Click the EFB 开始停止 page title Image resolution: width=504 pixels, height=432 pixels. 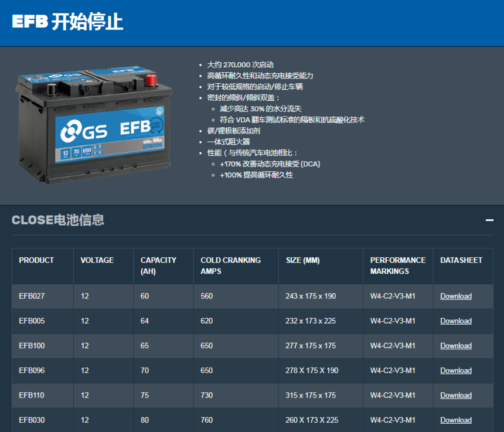(x=67, y=22)
